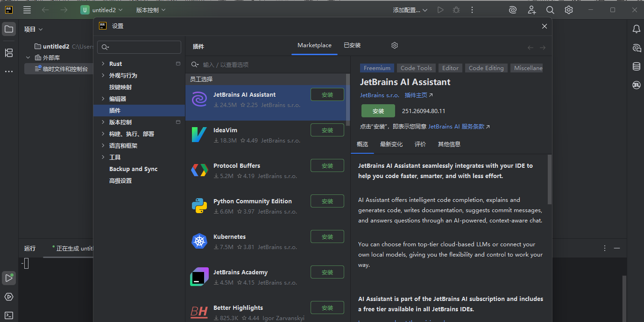Image resolution: width=644 pixels, height=322 pixels.
Task: Open the Search Everywhere magnifier icon
Action: [x=550, y=10]
